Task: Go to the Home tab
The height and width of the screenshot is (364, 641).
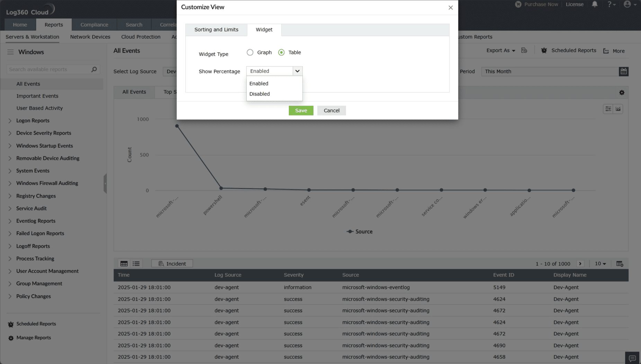Action: point(20,25)
